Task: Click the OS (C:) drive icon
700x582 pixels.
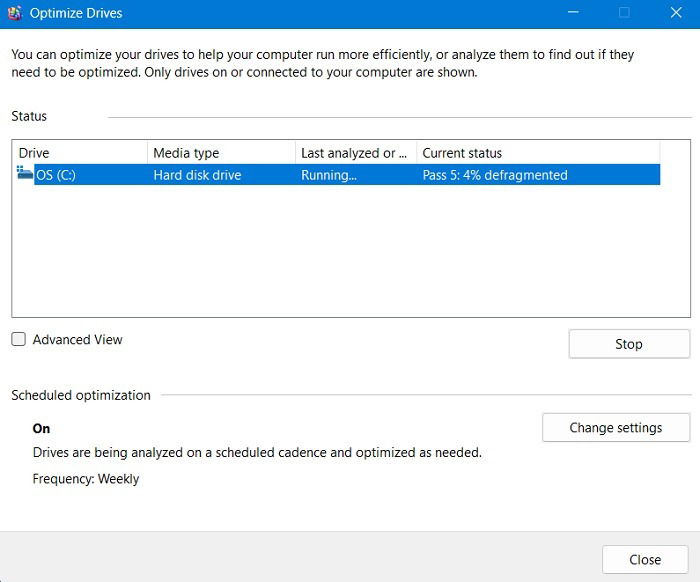Action: pos(25,172)
